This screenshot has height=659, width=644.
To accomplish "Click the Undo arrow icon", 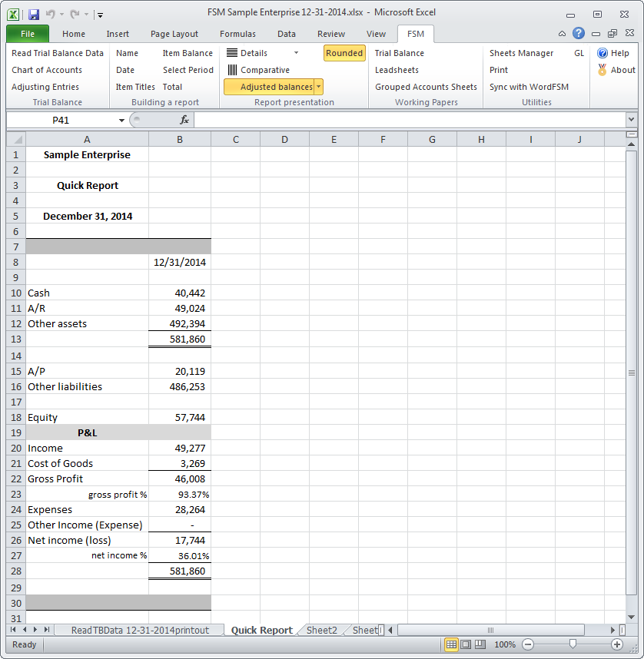I will (x=51, y=14).
